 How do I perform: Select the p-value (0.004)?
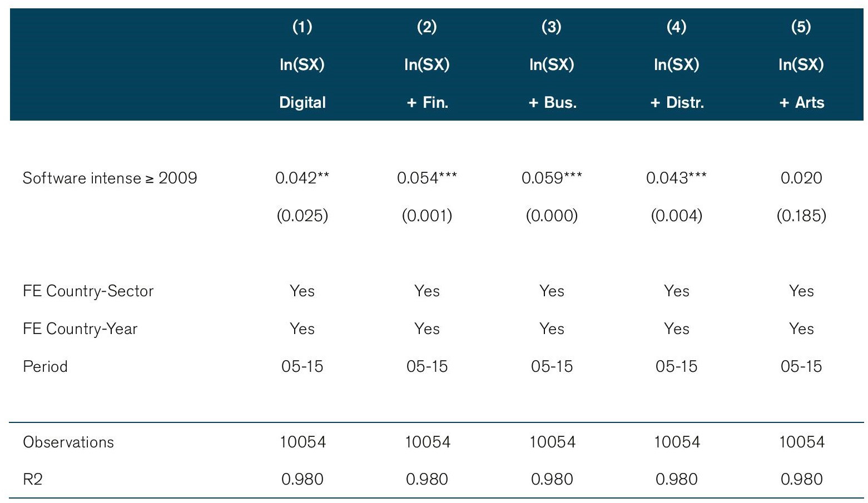tap(676, 216)
